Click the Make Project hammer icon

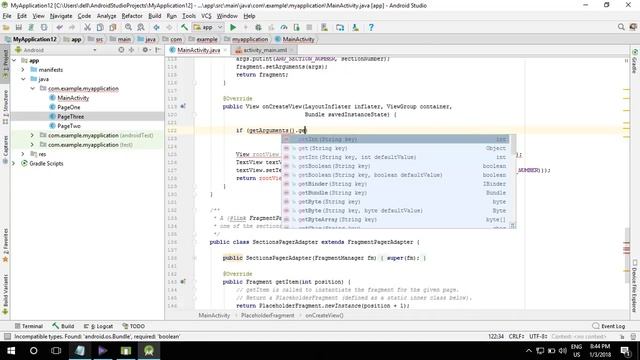click(x=184, y=27)
